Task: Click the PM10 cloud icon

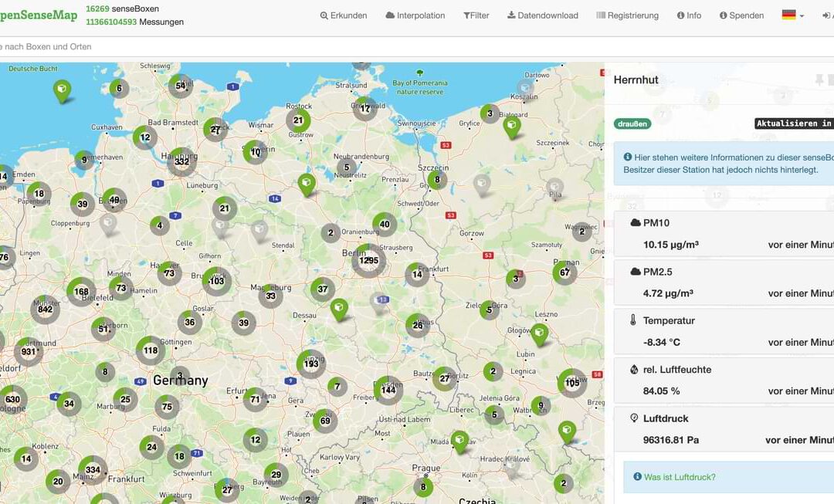Action: click(635, 223)
